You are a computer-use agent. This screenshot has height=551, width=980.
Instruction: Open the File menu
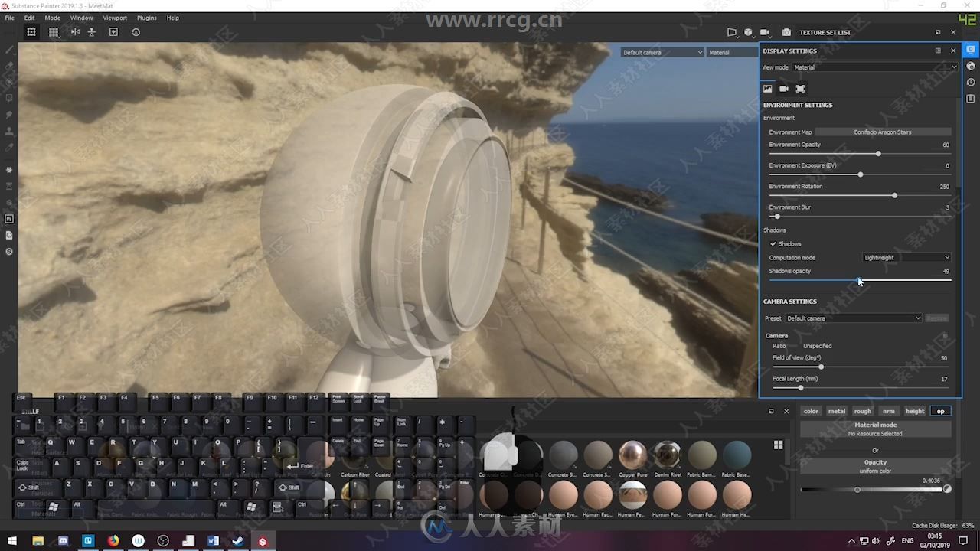[10, 18]
